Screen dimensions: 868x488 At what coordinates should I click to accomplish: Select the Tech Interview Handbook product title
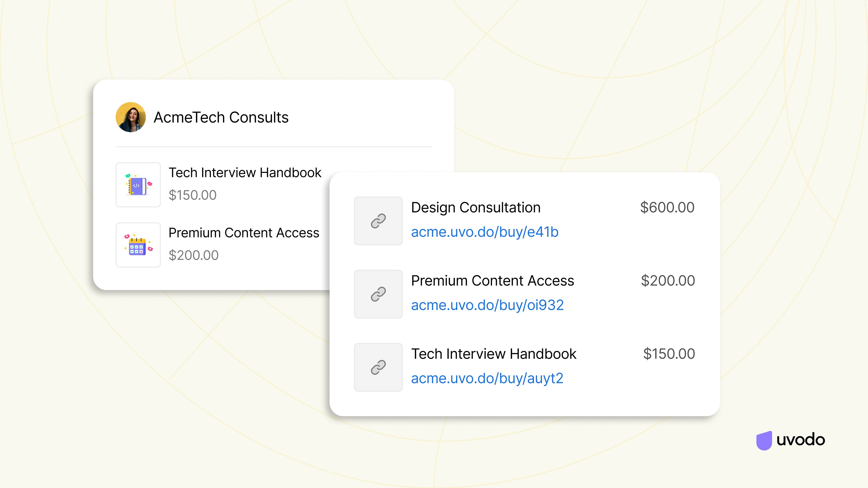click(245, 173)
